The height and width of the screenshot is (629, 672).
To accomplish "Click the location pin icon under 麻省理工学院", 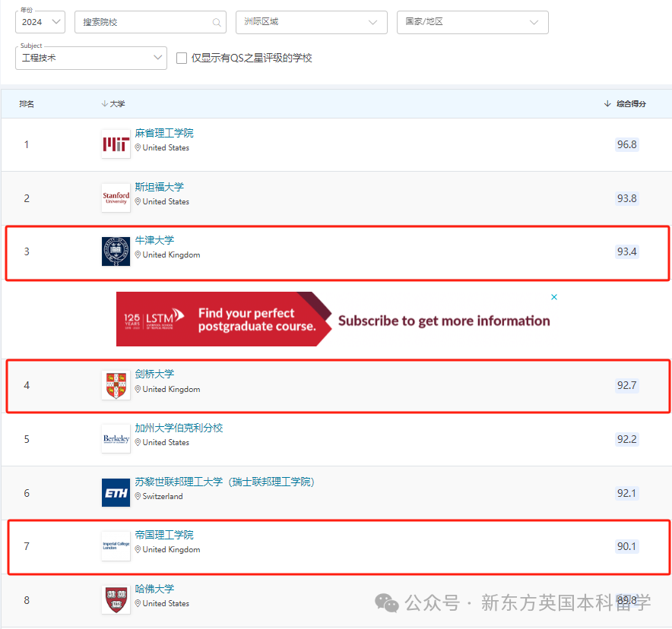I will [x=138, y=147].
